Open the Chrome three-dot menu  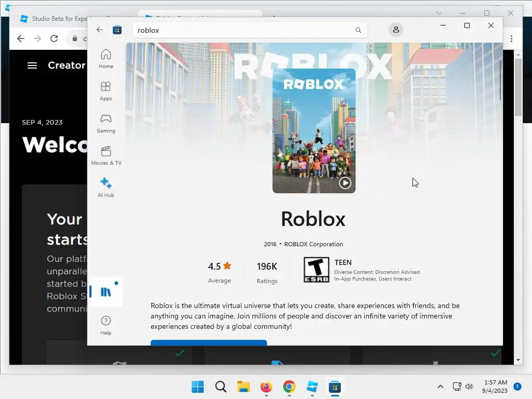coord(511,38)
